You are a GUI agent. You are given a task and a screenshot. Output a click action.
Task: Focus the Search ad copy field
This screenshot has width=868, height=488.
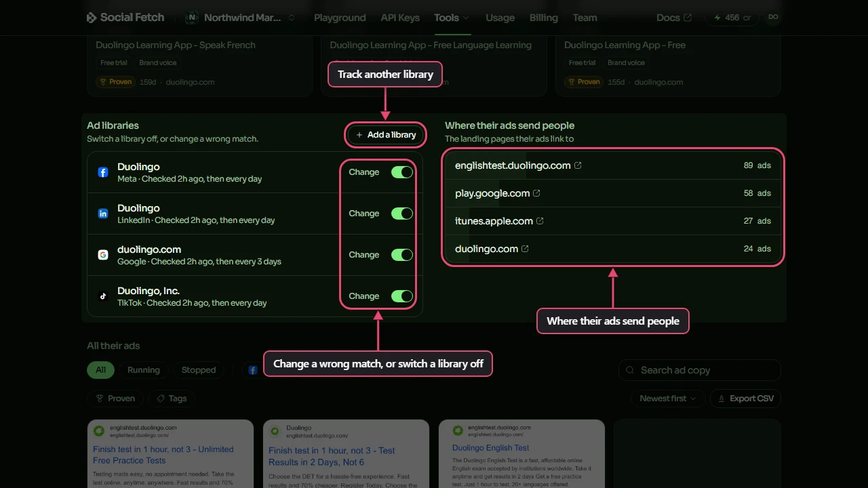click(x=700, y=370)
